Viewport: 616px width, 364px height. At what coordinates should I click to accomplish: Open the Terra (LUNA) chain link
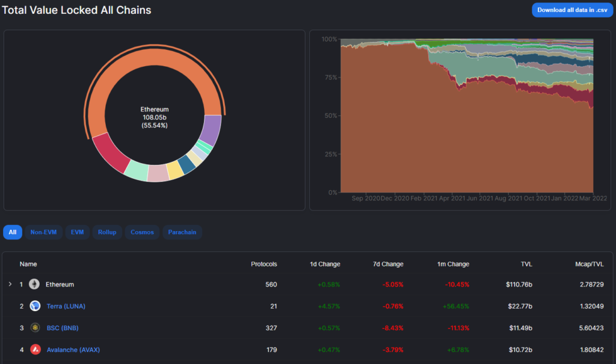pos(66,306)
